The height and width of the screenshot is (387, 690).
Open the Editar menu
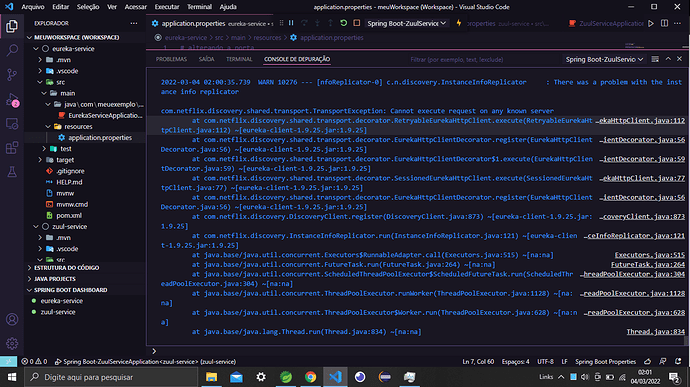point(61,7)
